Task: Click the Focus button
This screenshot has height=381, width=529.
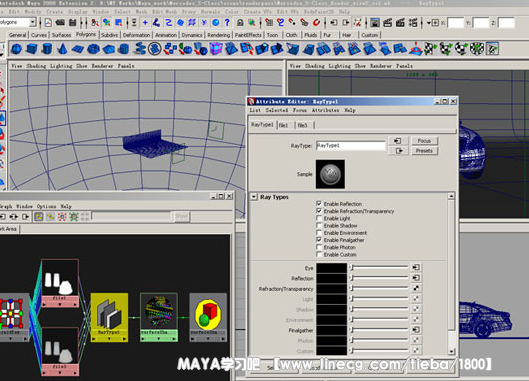Action: click(x=424, y=141)
